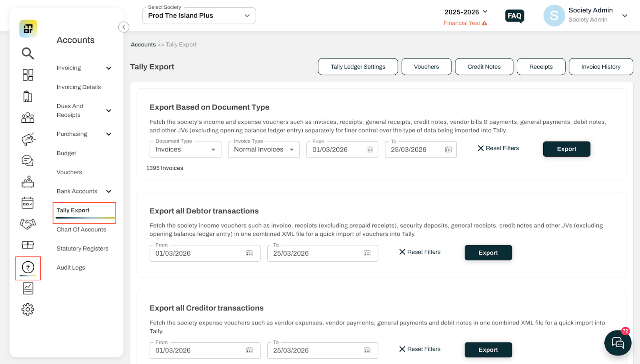The width and height of the screenshot is (640, 364).
Task: Click the Debtor From date input
Action: tap(205, 253)
